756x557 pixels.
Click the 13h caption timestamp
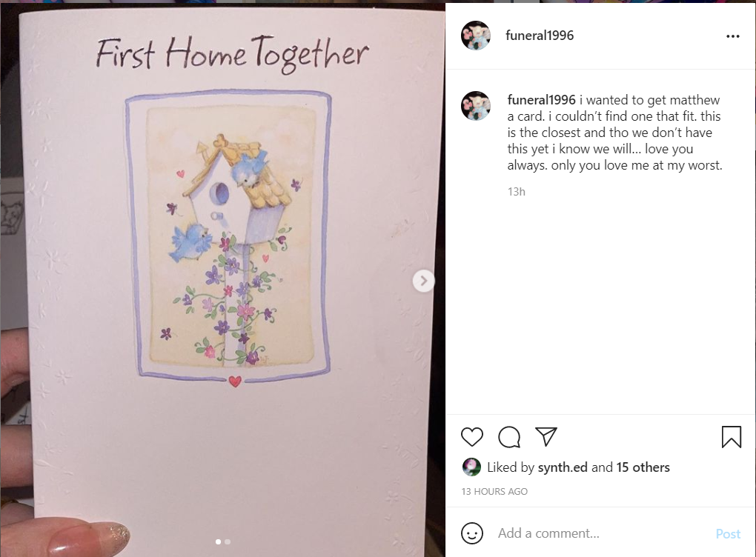(516, 191)
